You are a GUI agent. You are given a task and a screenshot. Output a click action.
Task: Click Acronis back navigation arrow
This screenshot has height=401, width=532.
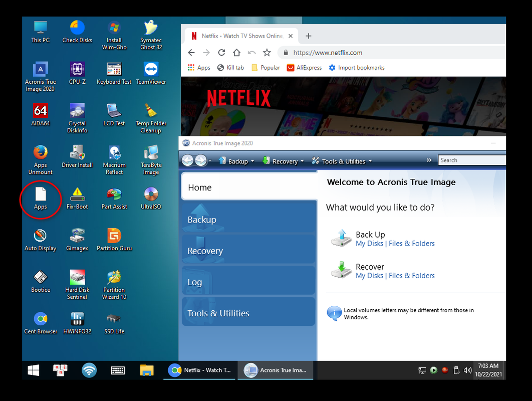[188, 160]
